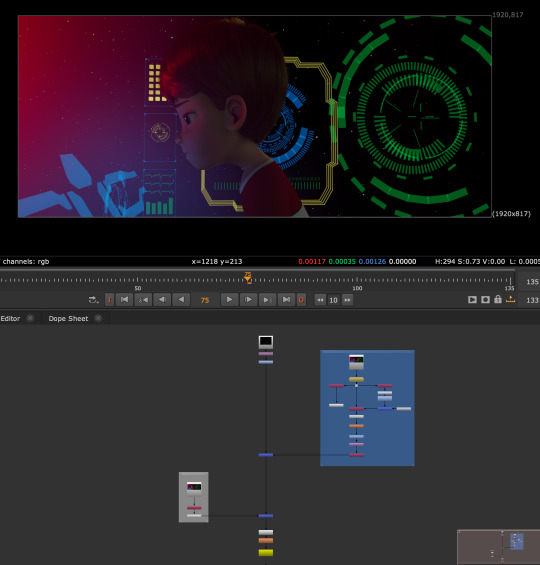The image size is (540, 565).
Task: Click the channels: rgb readout
Action: [26, 262]
